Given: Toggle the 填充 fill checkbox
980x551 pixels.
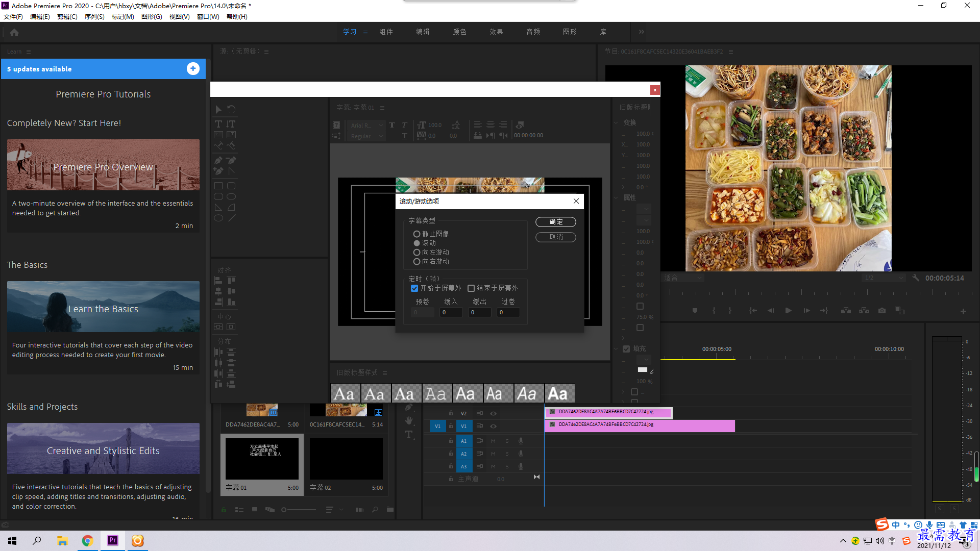Looking at the screenshot, I should (x=626, y=349).
